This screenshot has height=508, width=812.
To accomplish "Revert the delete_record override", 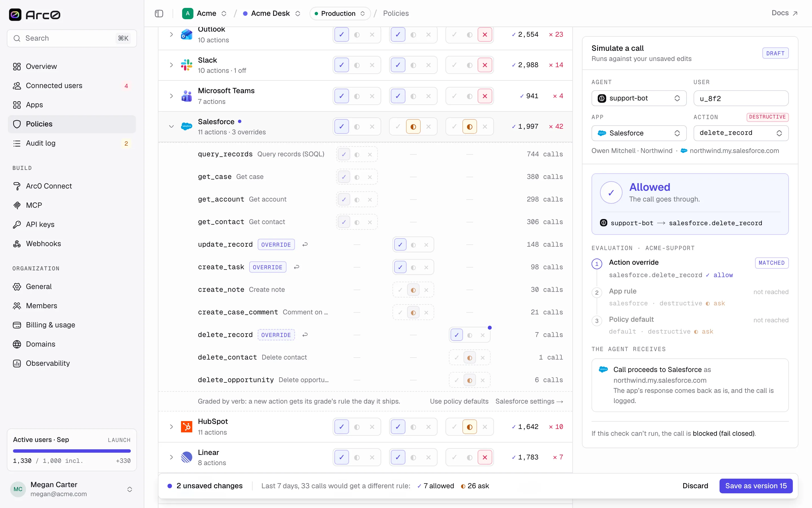I will point(305,335).
